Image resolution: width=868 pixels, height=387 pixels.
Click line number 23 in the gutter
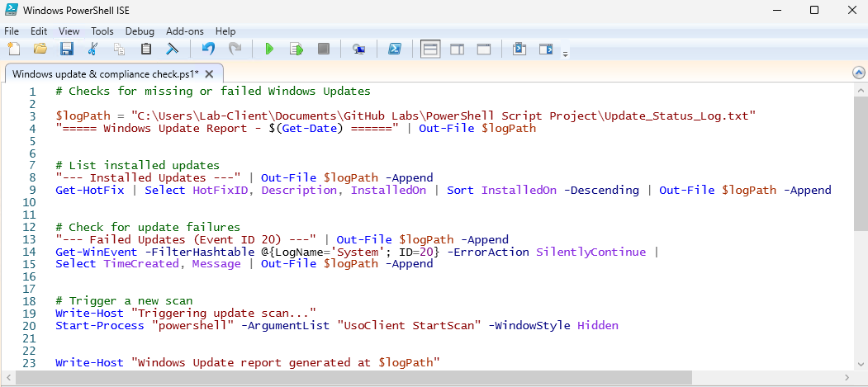[x=29, y=363]
